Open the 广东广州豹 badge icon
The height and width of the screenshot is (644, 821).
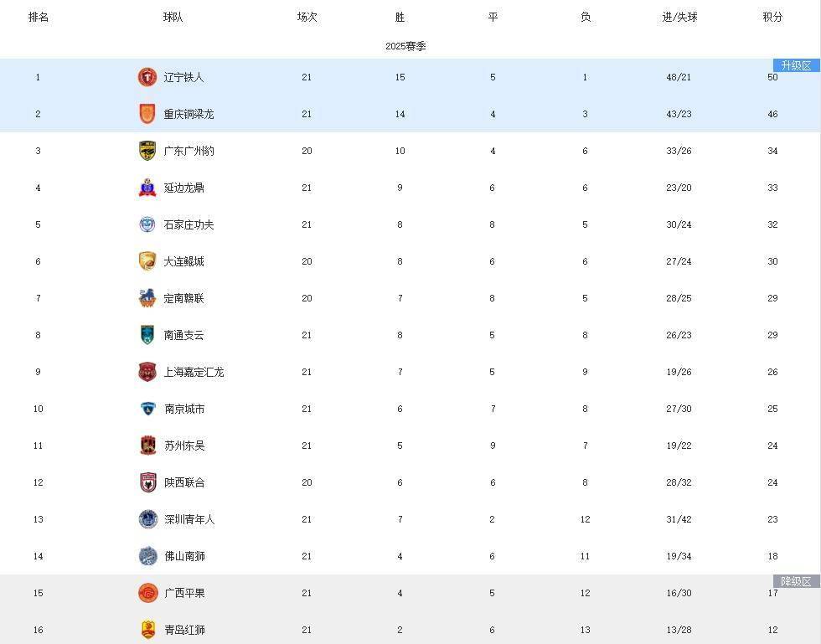pos(147,151)
